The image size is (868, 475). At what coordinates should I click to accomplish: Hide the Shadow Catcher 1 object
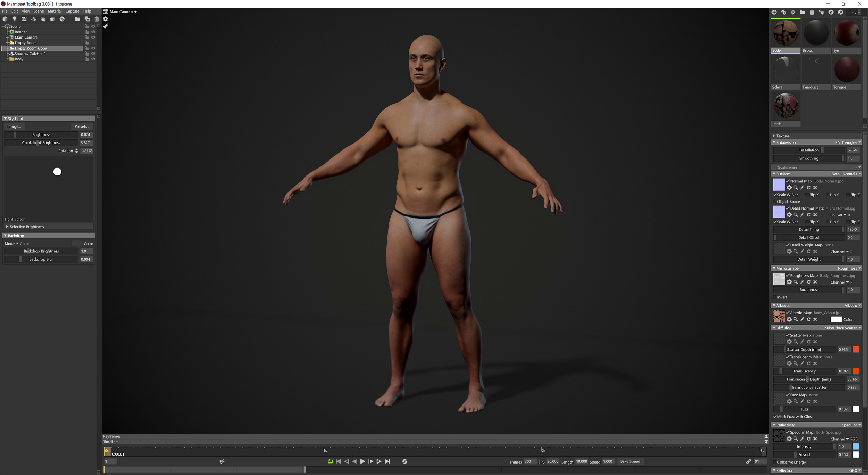point(93,54)
